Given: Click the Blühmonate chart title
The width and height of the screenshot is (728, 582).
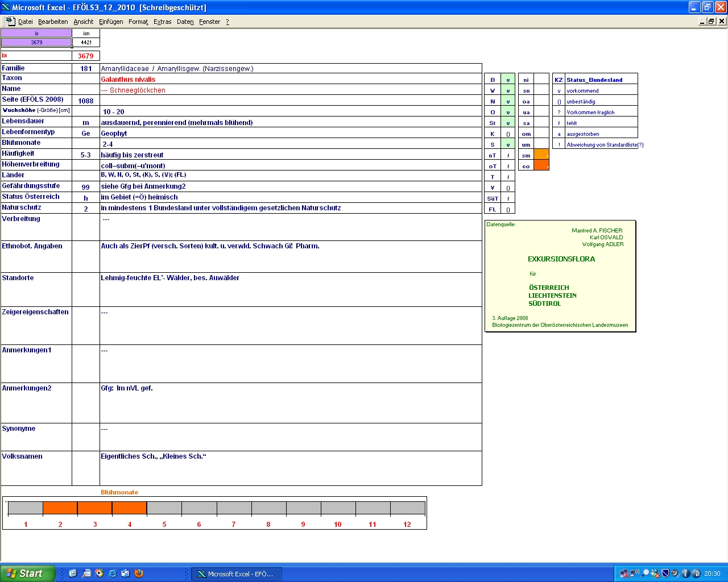Looking at the screenshot, I should [x=119, y=492].
